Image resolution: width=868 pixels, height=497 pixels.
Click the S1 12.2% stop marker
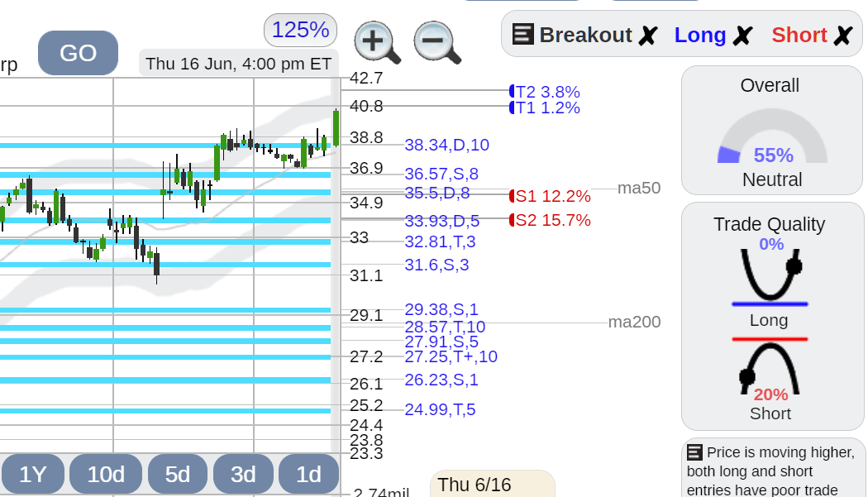click(x=550, y=196)
